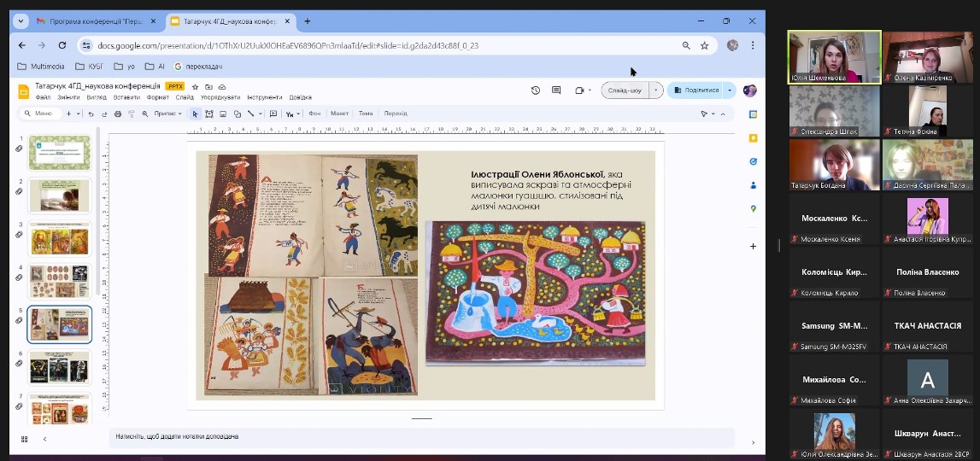Star the presentation title

tap(195, 87)
